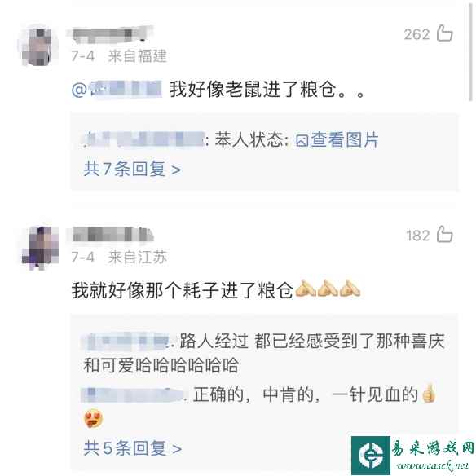Expand 共7条回复 replies

pos(132,169)
